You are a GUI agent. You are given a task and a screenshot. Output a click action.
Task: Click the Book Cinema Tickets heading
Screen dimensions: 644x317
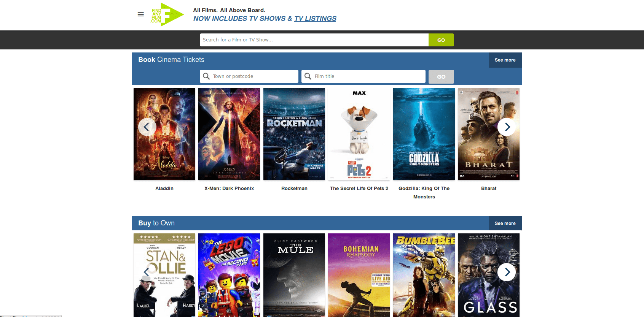pyautogui.click(x=171, y=60)
